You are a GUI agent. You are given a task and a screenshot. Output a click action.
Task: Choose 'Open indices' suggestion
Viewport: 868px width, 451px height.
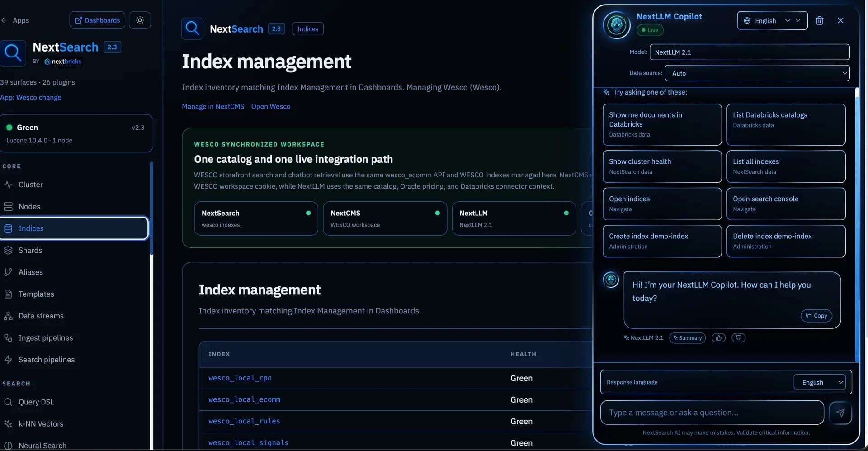(662, 204)
